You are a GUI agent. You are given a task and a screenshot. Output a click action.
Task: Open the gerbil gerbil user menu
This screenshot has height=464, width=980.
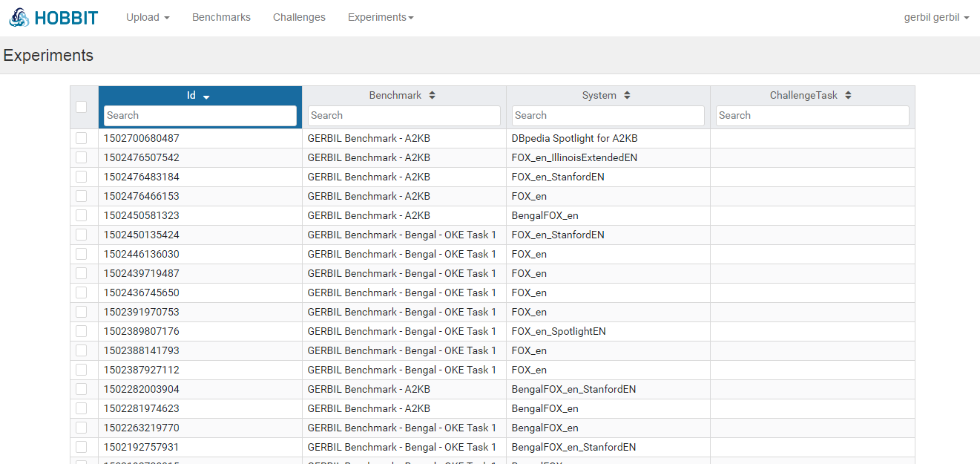coord(936,17)
